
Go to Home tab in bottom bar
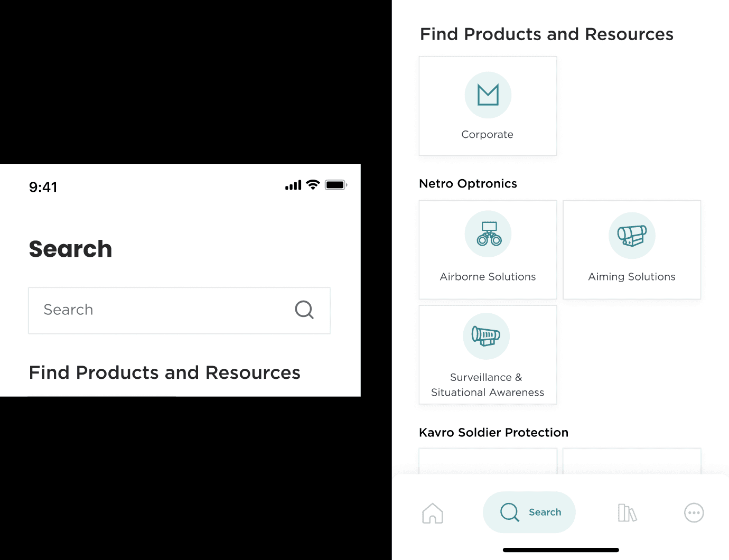(433, 513)
